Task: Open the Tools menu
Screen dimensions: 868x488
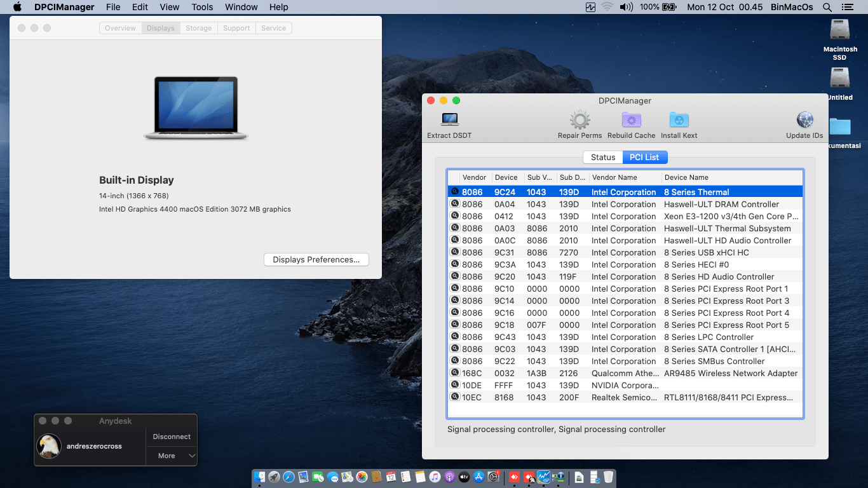Action: pos(202,7)
